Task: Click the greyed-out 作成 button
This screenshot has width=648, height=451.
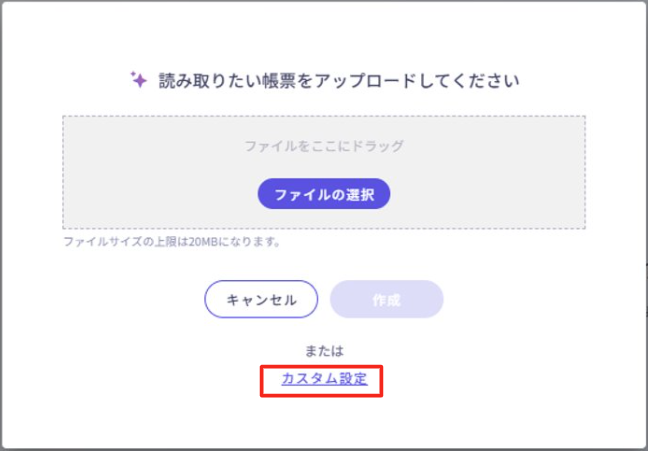Action: click(x=386, y=299)
